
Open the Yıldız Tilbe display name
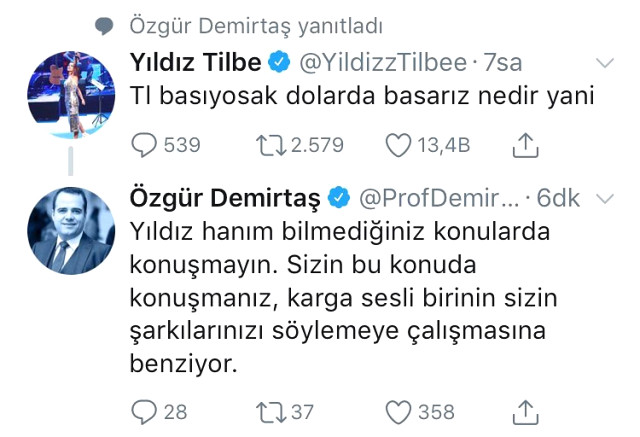click(x=196, y=63)
